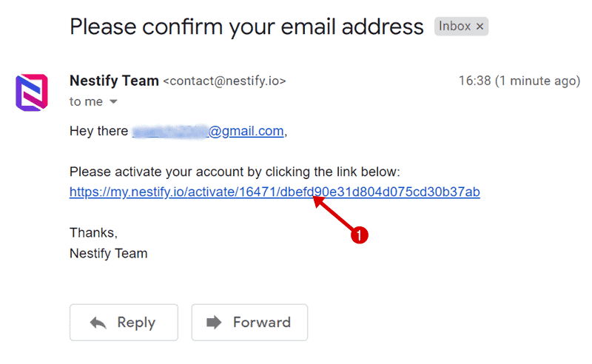Click the red numbered circle marker
The height and width of the screenshot is (364, 592).
click(x=359, y=235)
